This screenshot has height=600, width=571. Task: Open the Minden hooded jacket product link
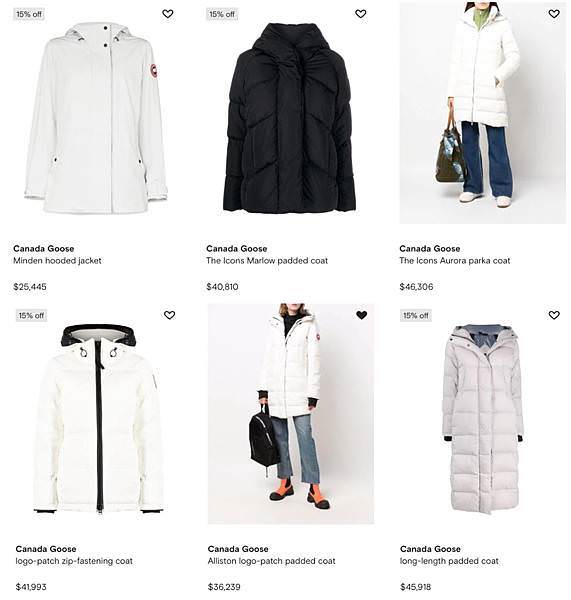[57, 261]
